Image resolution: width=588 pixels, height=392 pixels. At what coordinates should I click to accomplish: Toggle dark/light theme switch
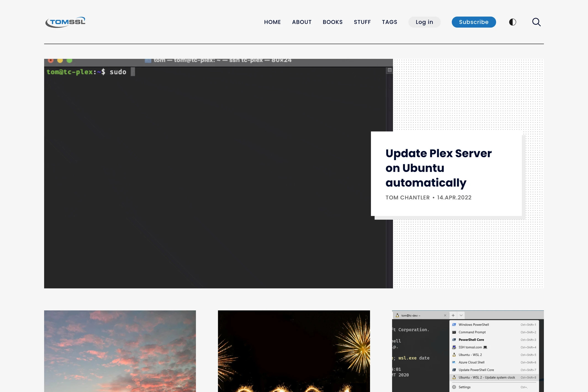tap(513, 22)
